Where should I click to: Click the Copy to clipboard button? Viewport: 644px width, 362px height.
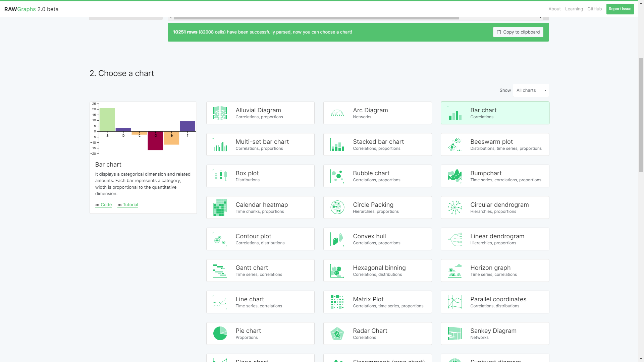coord(518,32)
